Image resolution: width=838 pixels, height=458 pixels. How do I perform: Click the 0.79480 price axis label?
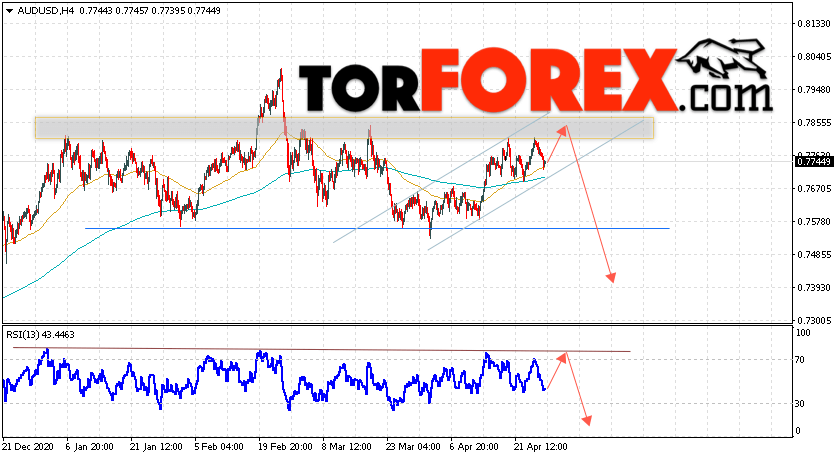814,90
